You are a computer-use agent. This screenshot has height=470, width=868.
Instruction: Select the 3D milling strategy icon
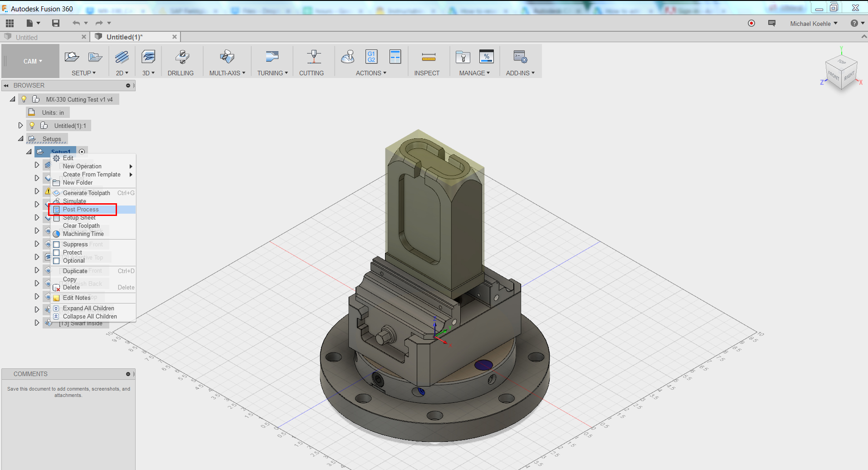click(x=148, y=57)
